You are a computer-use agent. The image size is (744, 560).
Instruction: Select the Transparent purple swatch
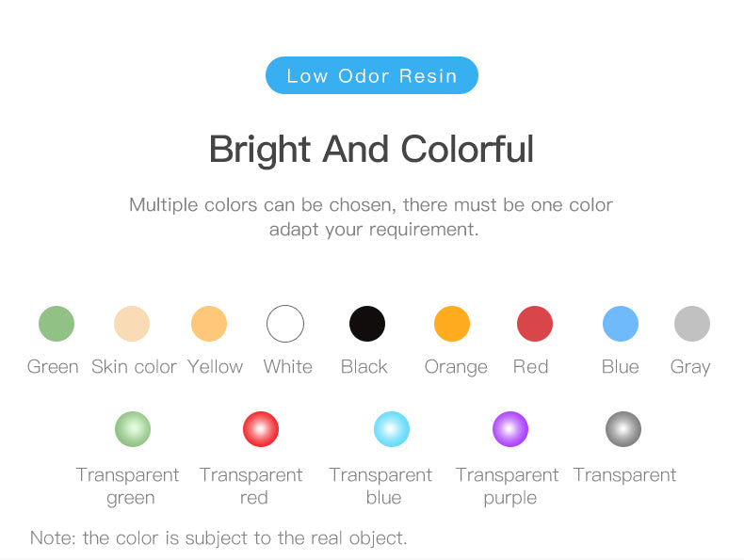510,429
